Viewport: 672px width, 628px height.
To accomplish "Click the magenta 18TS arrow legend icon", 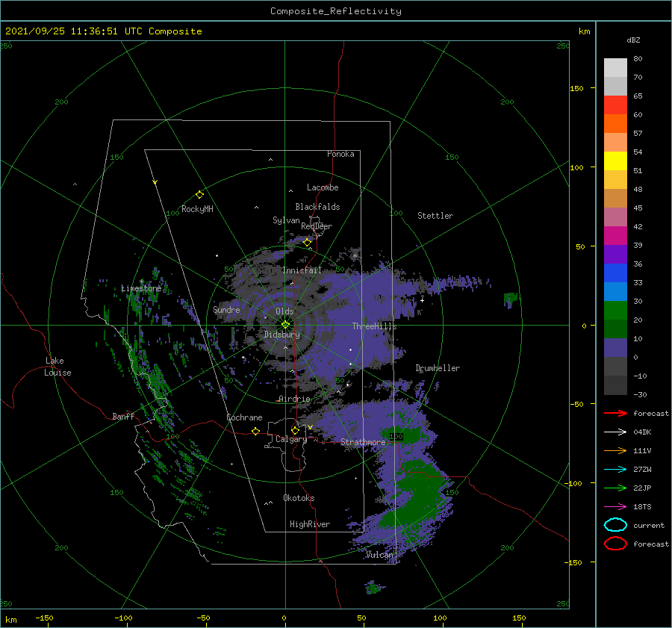I will point(615,507).
